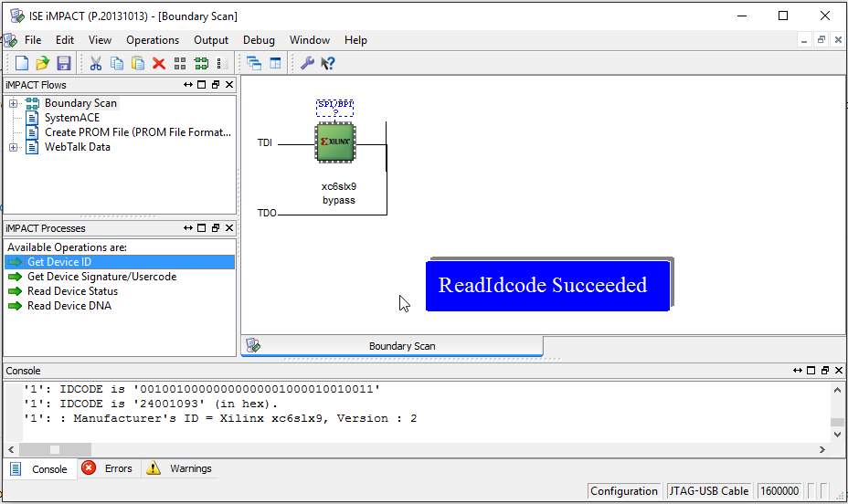
Task: Click the Initialize Chain green icon
Action: (x=200, y=63)
